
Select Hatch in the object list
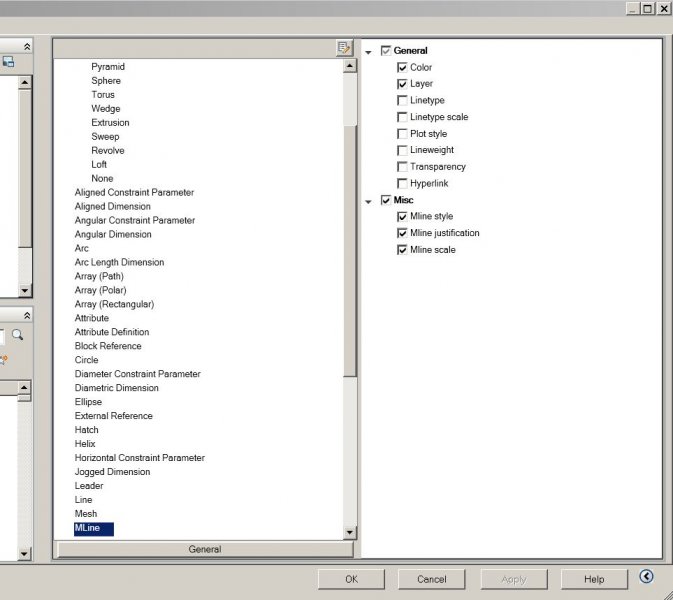point(86,430)
